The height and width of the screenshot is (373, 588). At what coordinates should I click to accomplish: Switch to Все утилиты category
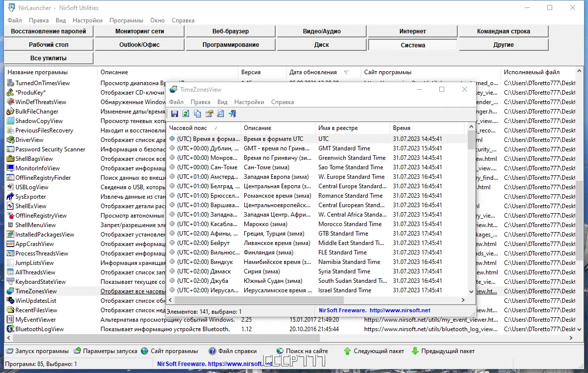coord(48,58)
